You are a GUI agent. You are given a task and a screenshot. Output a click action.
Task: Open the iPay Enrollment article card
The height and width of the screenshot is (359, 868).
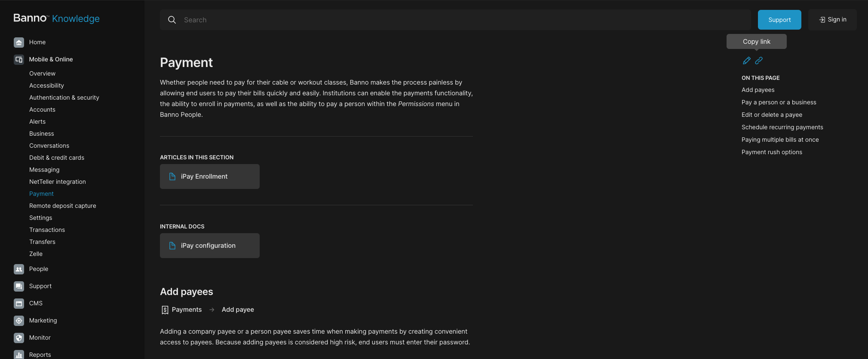tap(210, 176)
